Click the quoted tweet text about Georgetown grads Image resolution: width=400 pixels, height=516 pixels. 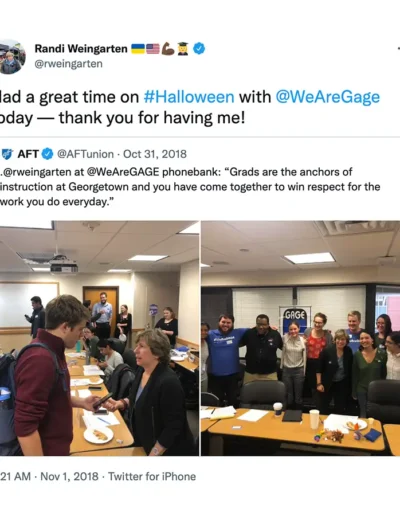coord(190,187)
